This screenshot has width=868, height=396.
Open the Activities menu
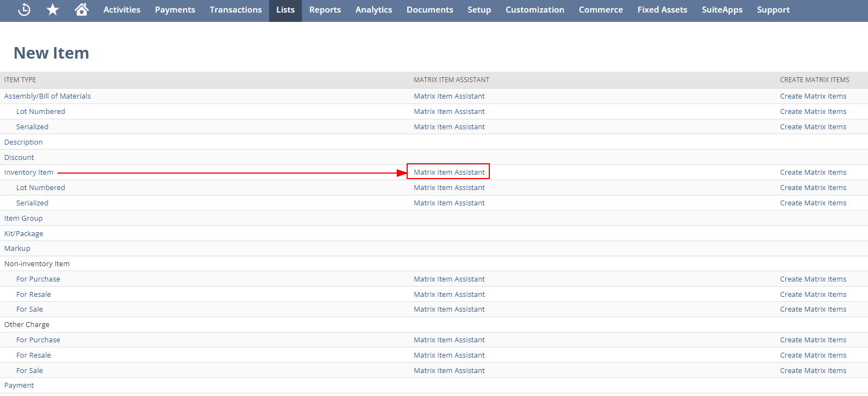click(122, 10)
